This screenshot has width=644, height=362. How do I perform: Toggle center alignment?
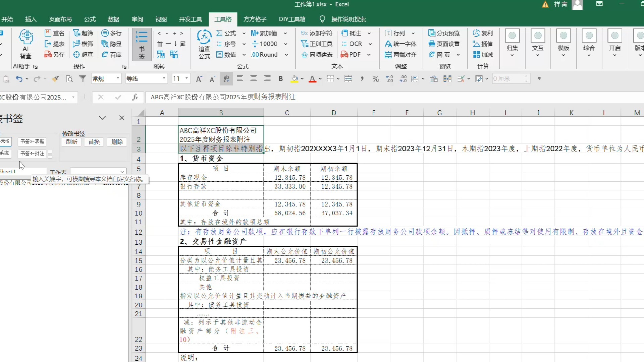coord(254,79)
